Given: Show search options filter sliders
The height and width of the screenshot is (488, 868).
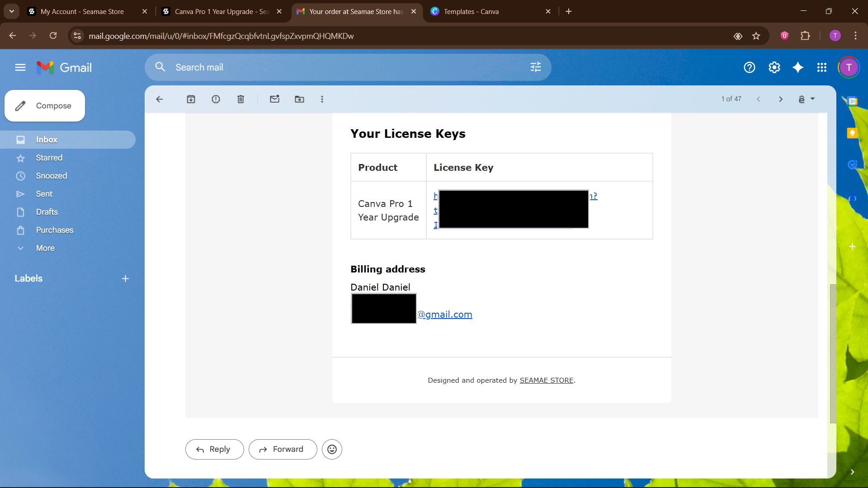Looking at the screenshot, I should [536, 67].
